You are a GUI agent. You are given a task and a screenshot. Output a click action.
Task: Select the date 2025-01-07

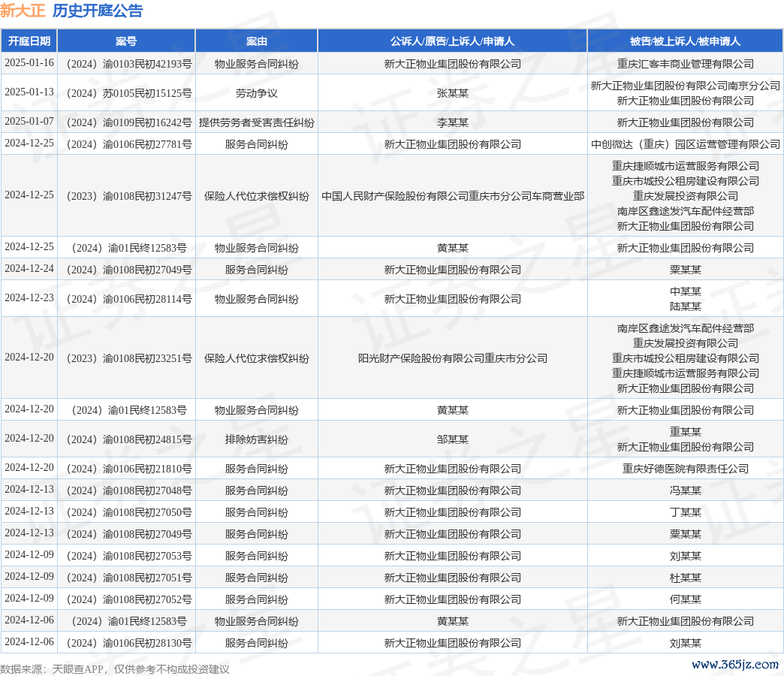coord(29,122)
